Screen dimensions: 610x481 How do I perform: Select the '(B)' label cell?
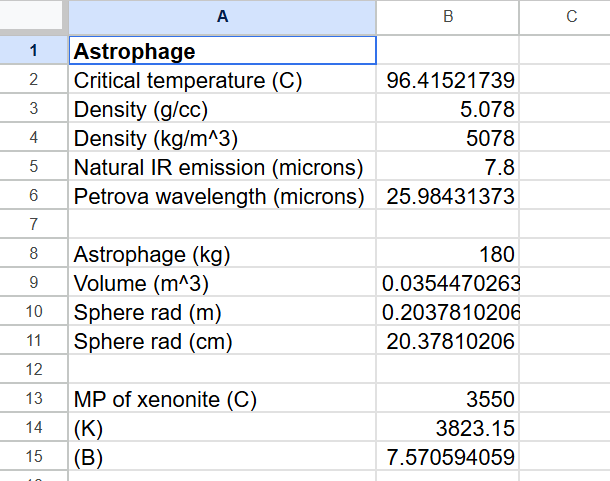[222, 456]
